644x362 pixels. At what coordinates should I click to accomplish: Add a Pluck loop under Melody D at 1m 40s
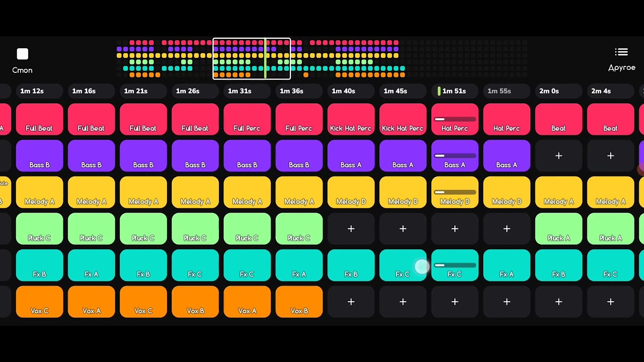click(351, 229)
